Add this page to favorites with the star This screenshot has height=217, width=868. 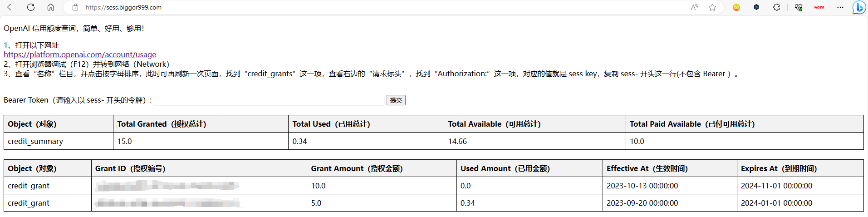tap(712, 7)
